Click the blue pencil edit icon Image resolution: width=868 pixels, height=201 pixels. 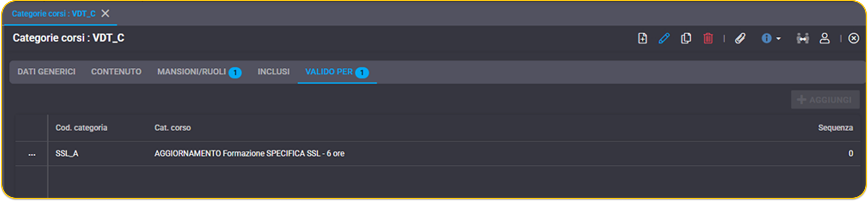(664, 38)
